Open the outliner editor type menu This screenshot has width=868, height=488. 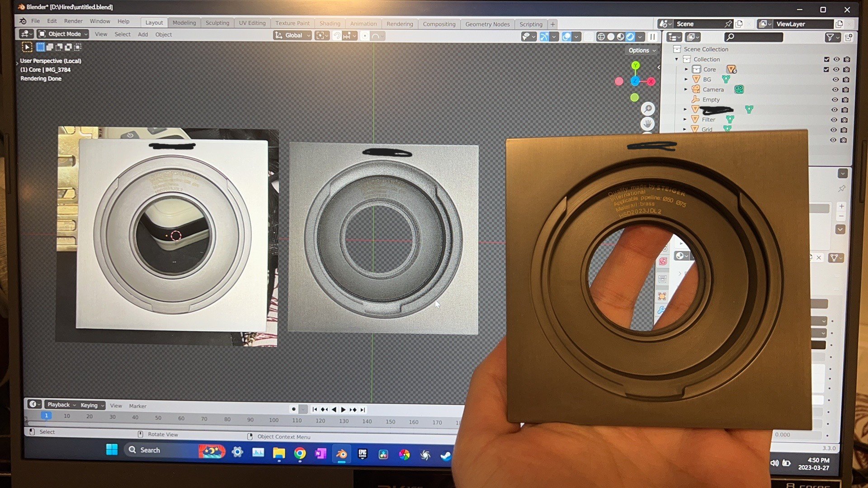click(x=674, y=37)
